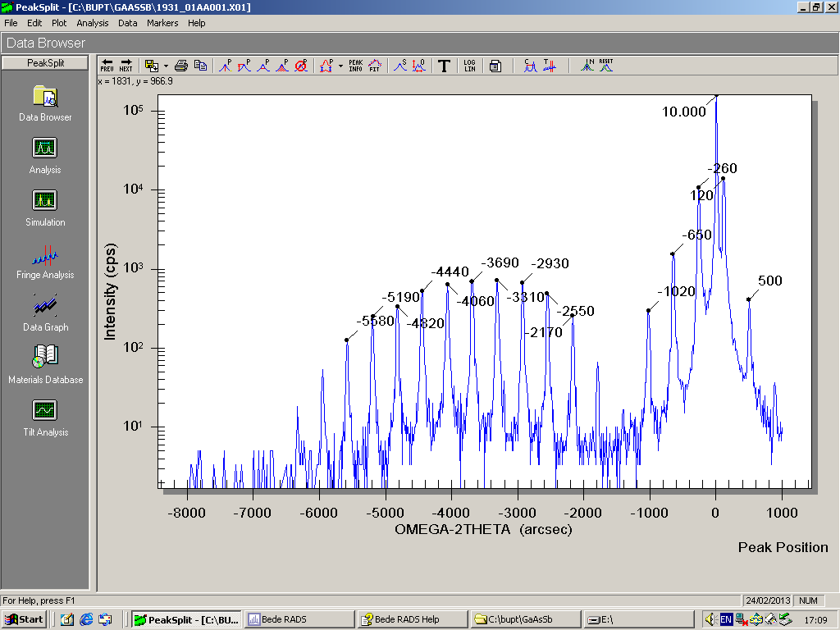Expand the save icon dropdown arrow

point(165,66)
